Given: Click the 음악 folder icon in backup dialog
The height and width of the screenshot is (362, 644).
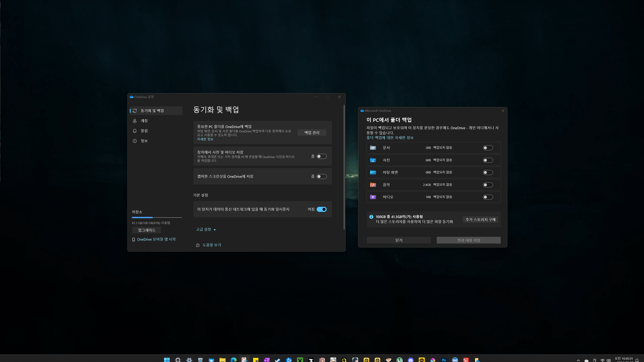Looking at the screenshot, I should [373, 185].
